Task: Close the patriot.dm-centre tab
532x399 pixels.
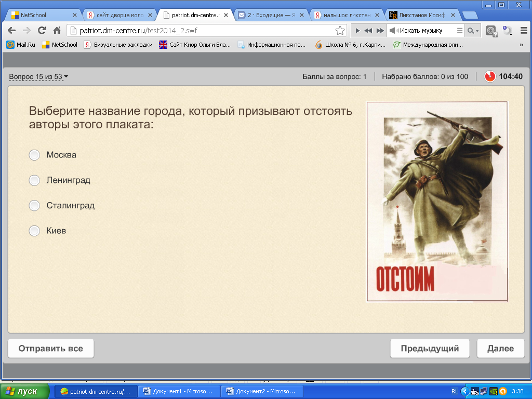Action: tap(226, 15)
